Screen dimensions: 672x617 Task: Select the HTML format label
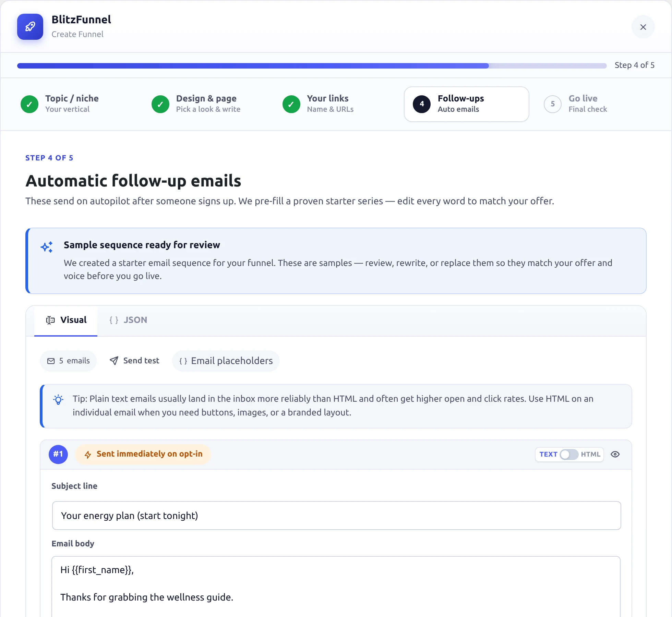pos(590,455)
